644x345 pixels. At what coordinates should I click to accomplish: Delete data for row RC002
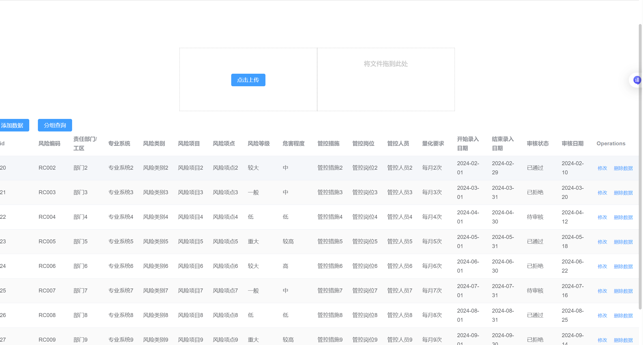pos(623,168)
